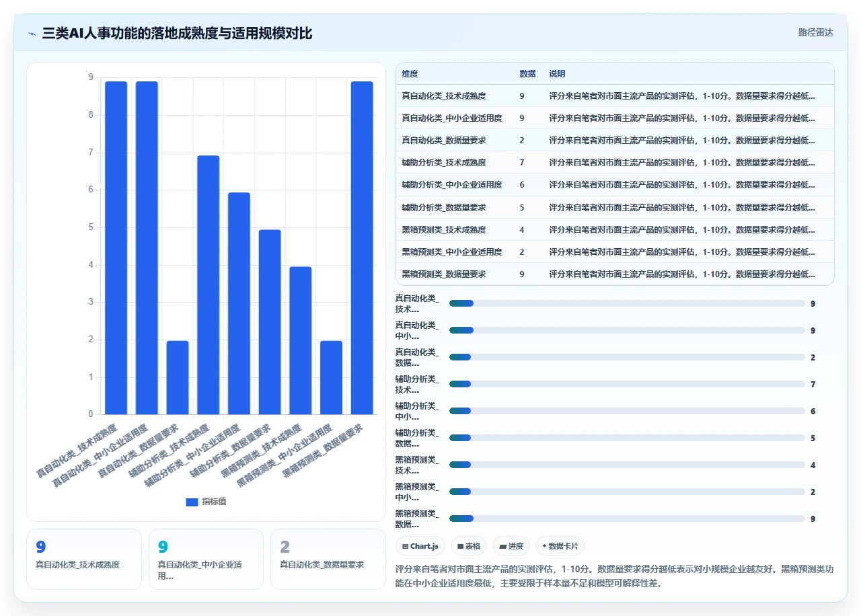Select table row 真自动化类_中小企业适用度
The image size is (861, 616).
point(615,118)
